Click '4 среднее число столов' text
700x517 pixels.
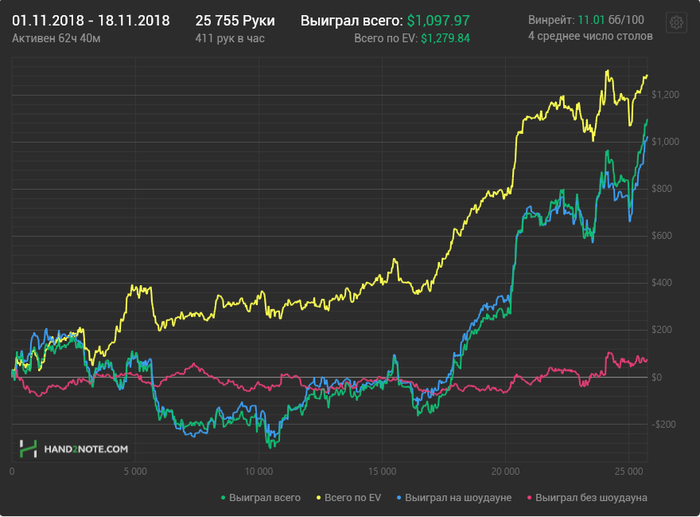point(590,36)
